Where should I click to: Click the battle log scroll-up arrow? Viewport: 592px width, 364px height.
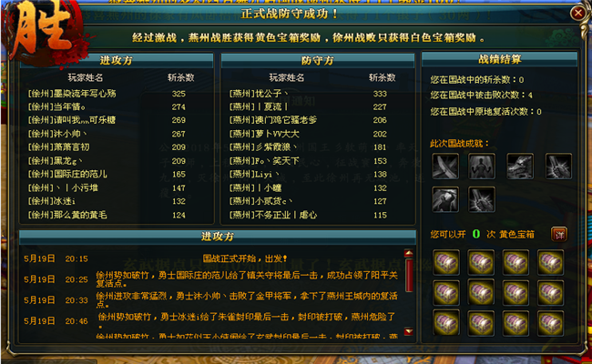409,253
